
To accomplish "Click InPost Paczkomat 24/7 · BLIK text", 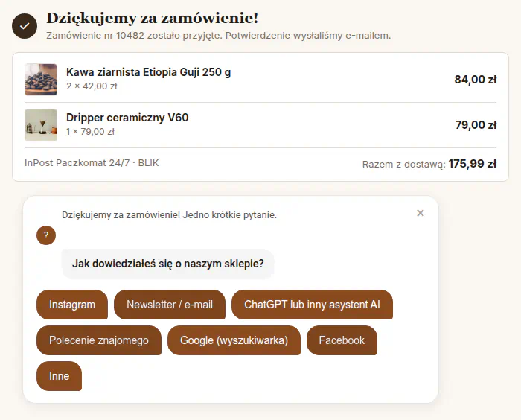I will click(92, 163).
